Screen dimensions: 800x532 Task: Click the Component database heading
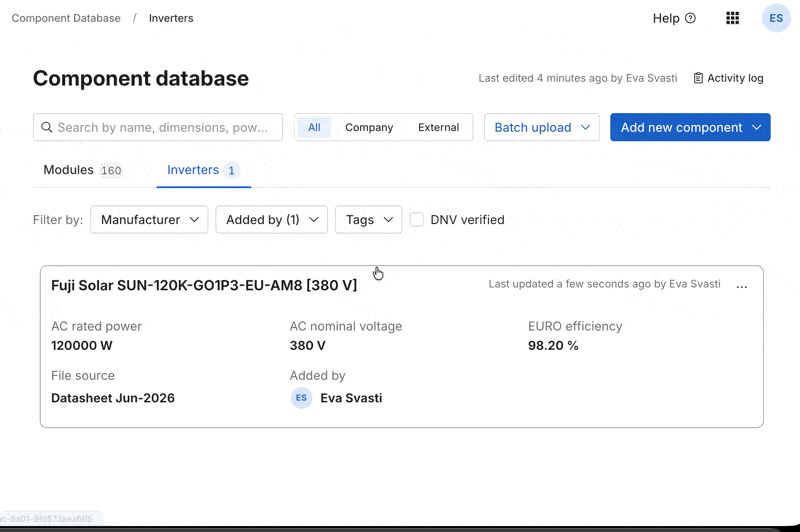pos(141,79)
